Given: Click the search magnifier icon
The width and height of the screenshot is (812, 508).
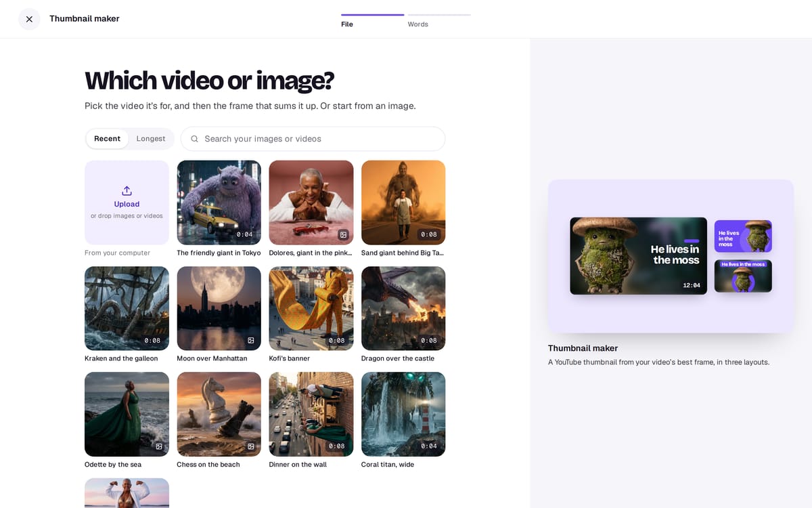Looking at the screenshot, I should click(x=194, y=139).
